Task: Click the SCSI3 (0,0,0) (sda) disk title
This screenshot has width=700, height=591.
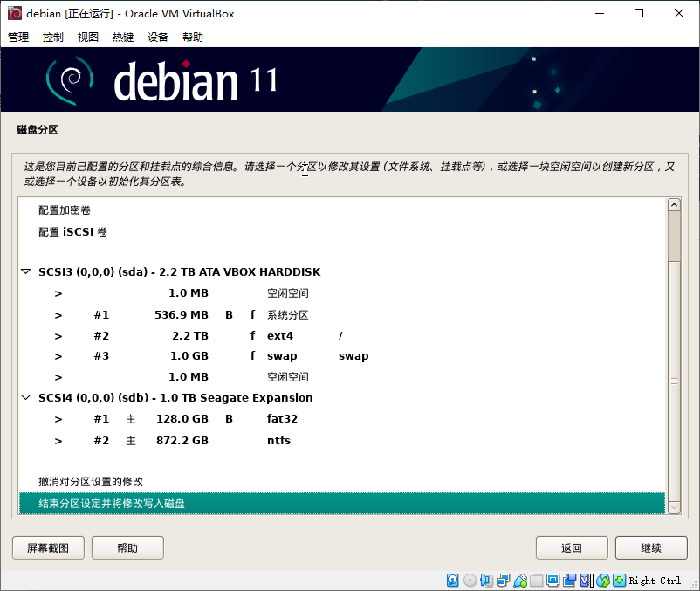Action: pos(180,271)
